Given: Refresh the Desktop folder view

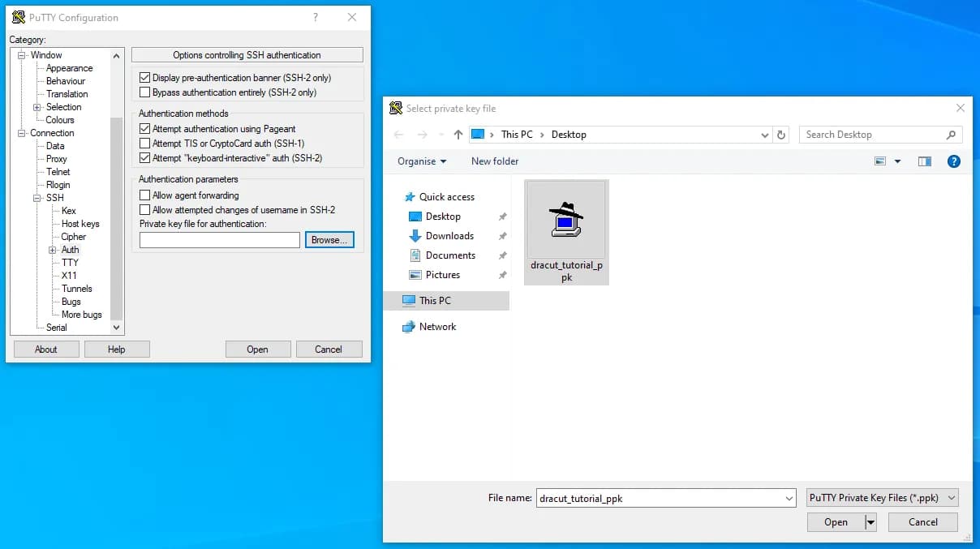Looking at the screenshot, I should coord(781,135).
